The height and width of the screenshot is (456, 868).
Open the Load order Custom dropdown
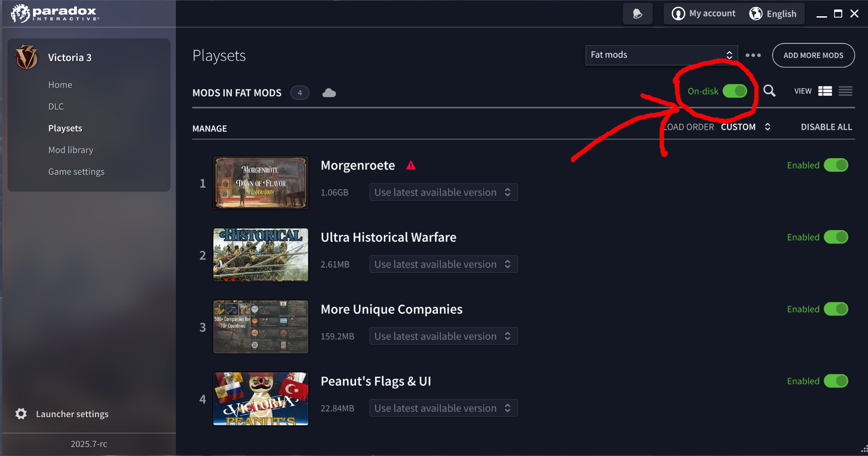745,127
